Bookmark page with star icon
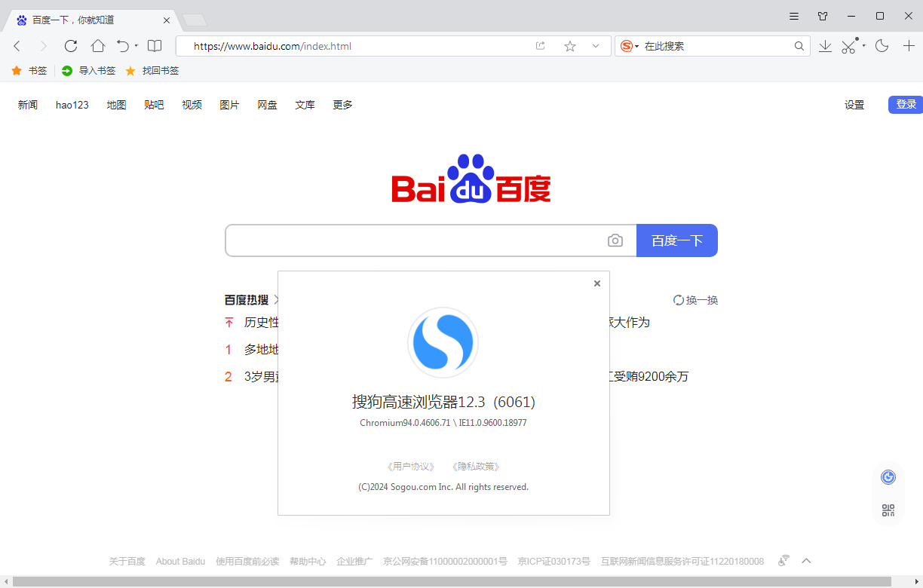The height and width of the screenshot is (588, 923). point(570,46)
